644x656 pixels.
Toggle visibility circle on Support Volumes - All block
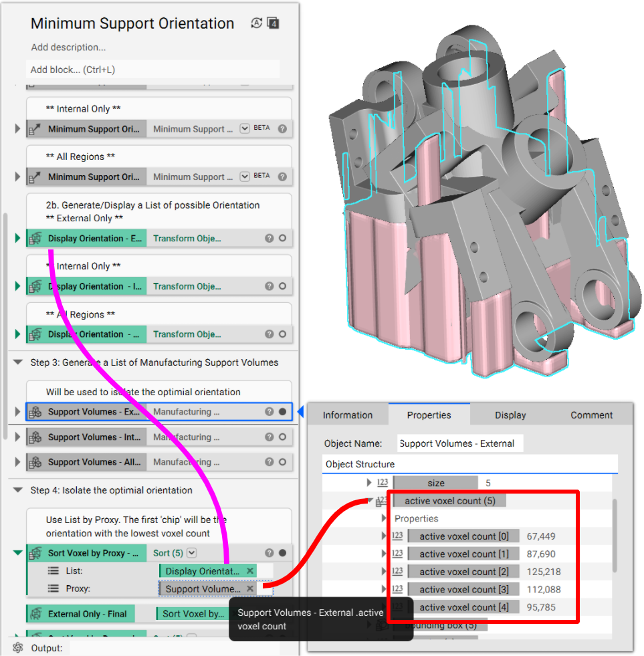(x=282, y=462)
